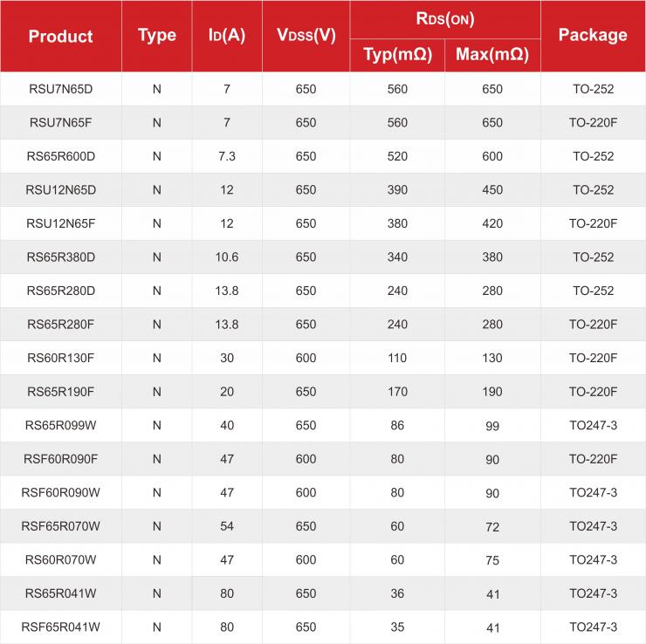The width and height of the screenshot is (646, 644).
Task: Click product name RS65R380D
Action: coord(60,257)
